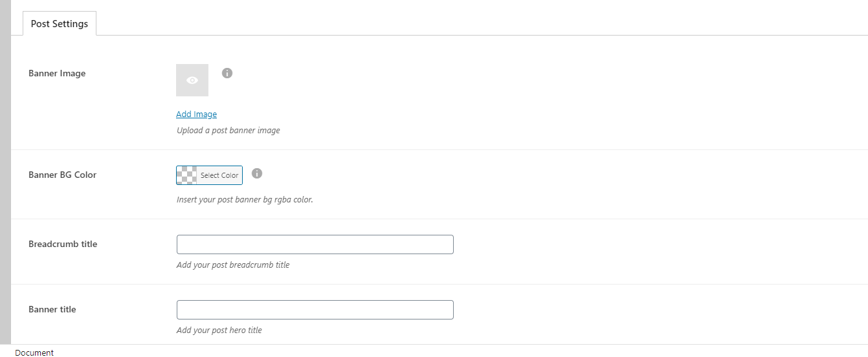The height and width of the screenshot is (357, 868).
Task: Focus the Breadcrumb title input field
Action: click(315, 244)
